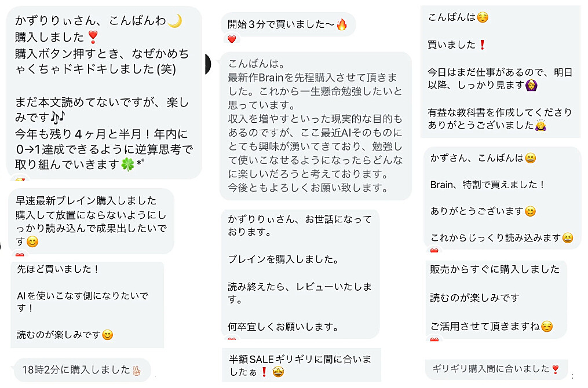Click the red exclamation mark after ギリギリ購入間に合いました
Screen dimensions: 588x388
click(555, 369)
